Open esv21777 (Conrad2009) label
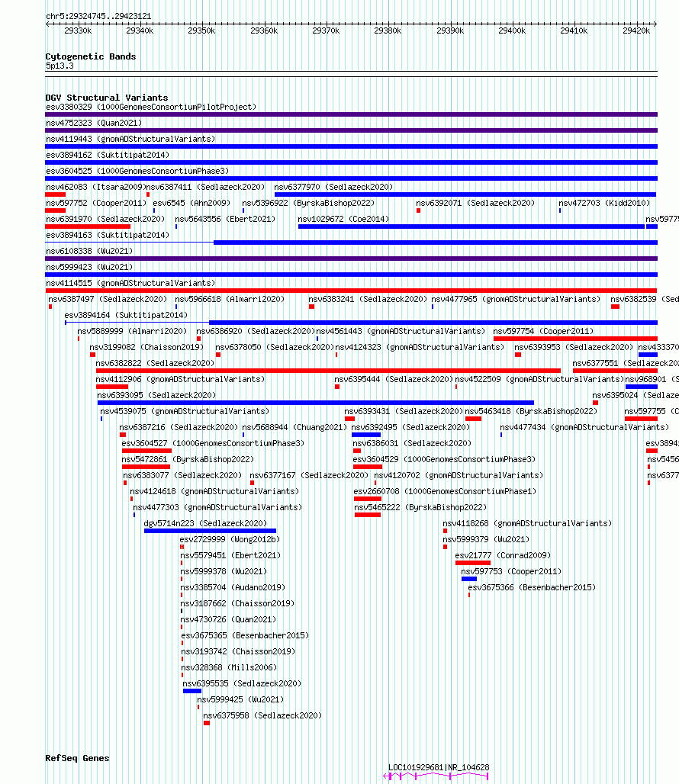Image resolution: width=679 pixels, height=784 pixels. [x=503, y=555]
